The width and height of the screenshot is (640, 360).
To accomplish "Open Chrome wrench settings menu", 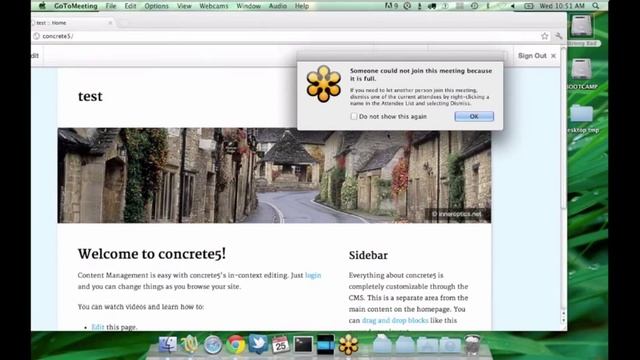I will (558, 36).
